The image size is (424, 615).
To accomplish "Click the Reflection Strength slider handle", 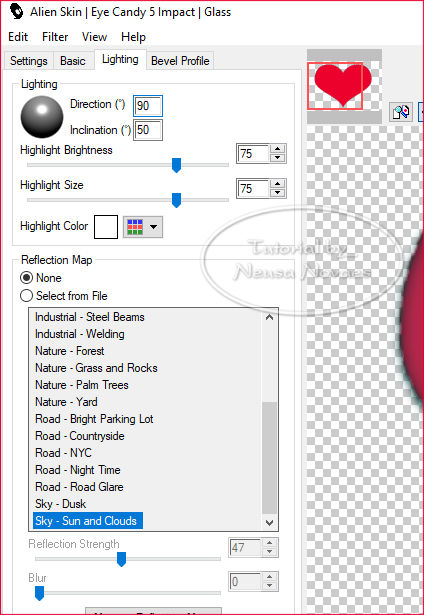I will [x=122, y=559].
